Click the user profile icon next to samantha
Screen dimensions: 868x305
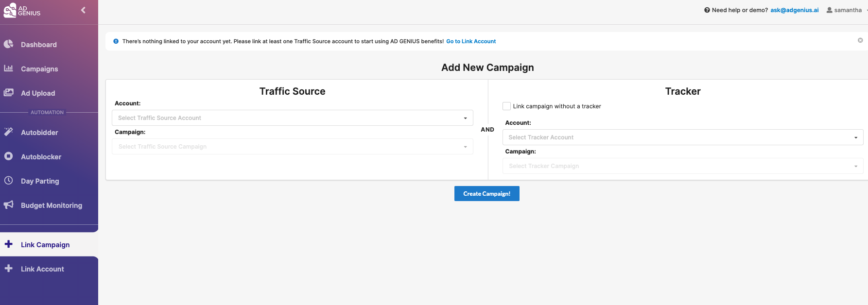tap(830, 10)
